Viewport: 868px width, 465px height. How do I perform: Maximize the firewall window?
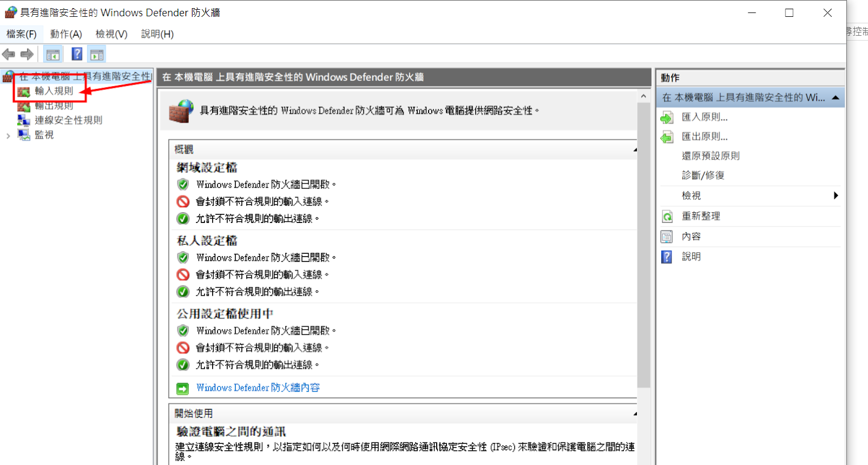pos(789,12)
